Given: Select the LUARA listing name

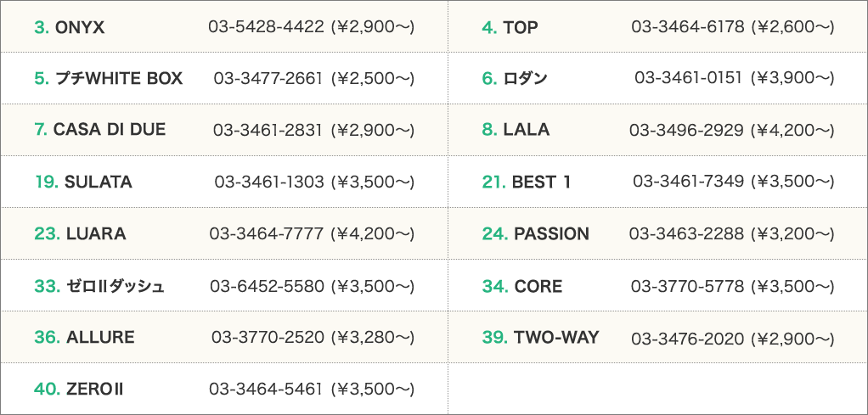Looking at the screenshot, I should click(95, 233).
